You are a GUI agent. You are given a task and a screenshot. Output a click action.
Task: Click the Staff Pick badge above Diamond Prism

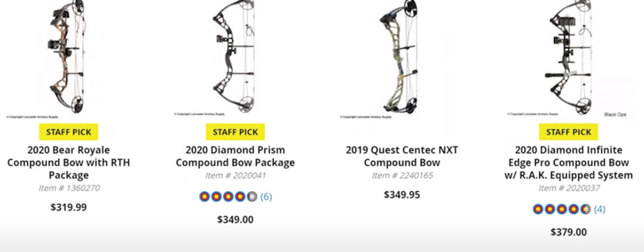[x=236, y=132]
